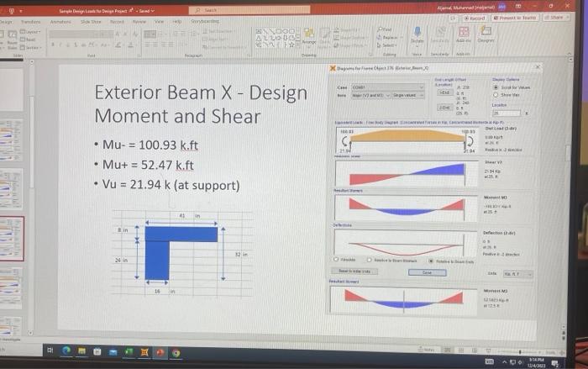Switch to Reading View icon
The height and width of the screenshot is (369, 588).
tap(475, 351)
